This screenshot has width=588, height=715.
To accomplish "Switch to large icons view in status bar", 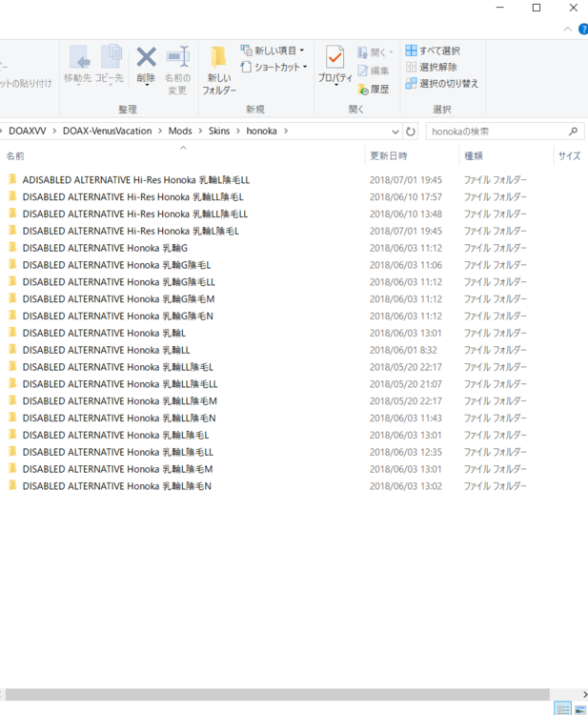I will click(579, 709).
